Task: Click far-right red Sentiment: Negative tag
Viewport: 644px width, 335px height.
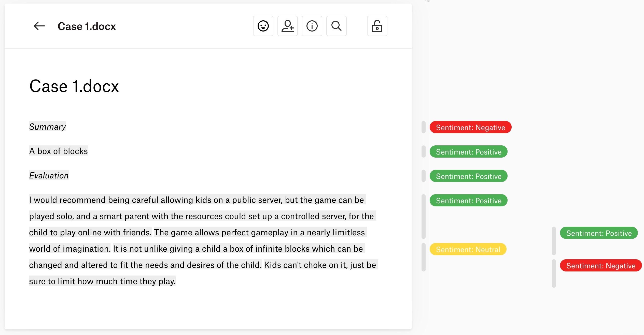Action: point(600,266)
